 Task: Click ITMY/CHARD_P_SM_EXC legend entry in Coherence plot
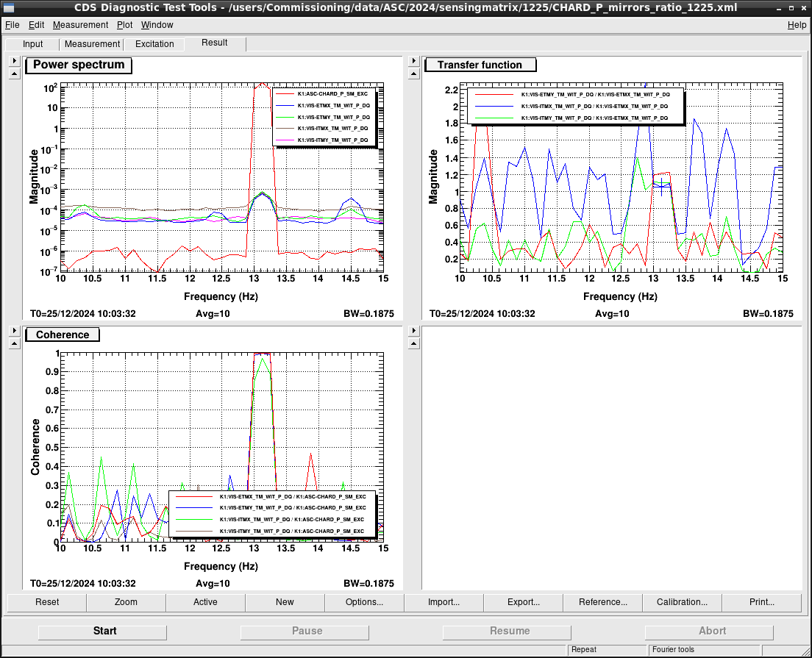pos(271,531)
